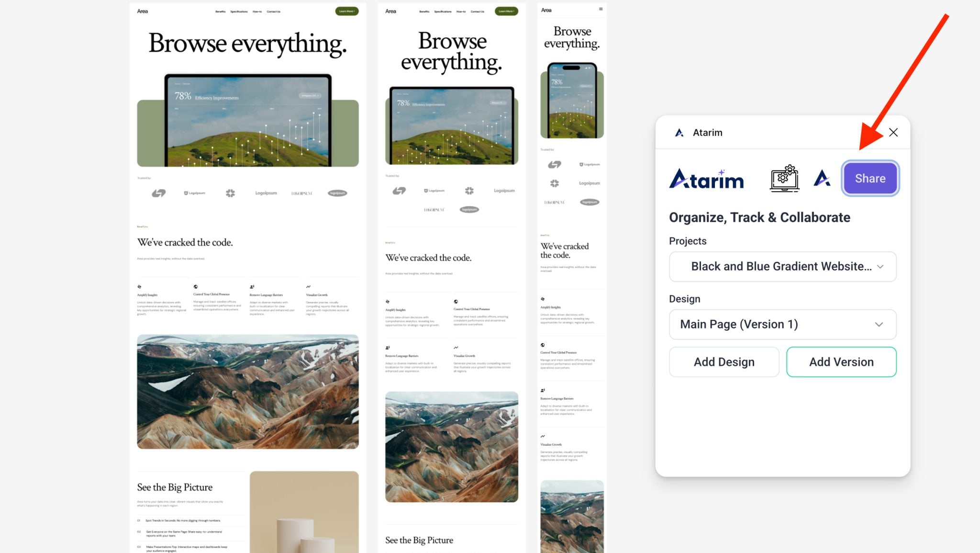The height and width of the screenshot is (553, 980).
Task: Click the Add Design button
Action: (724, 362)
